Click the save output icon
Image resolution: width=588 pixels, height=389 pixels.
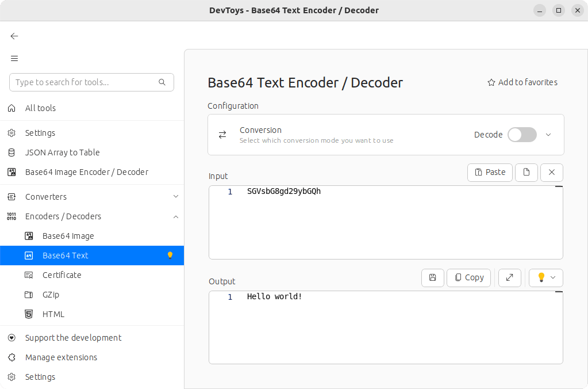pyautogui.click(x=432, y=277)
